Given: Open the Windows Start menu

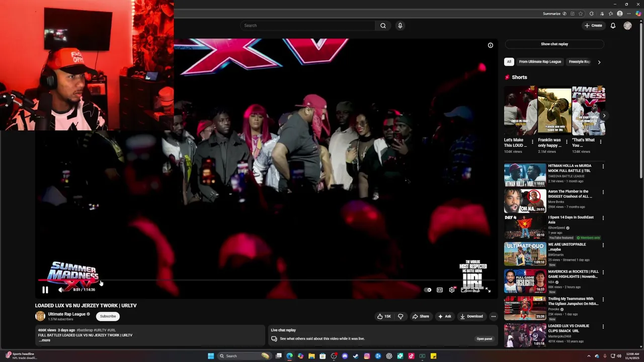Looking at the screenshot, I should 211,356.
